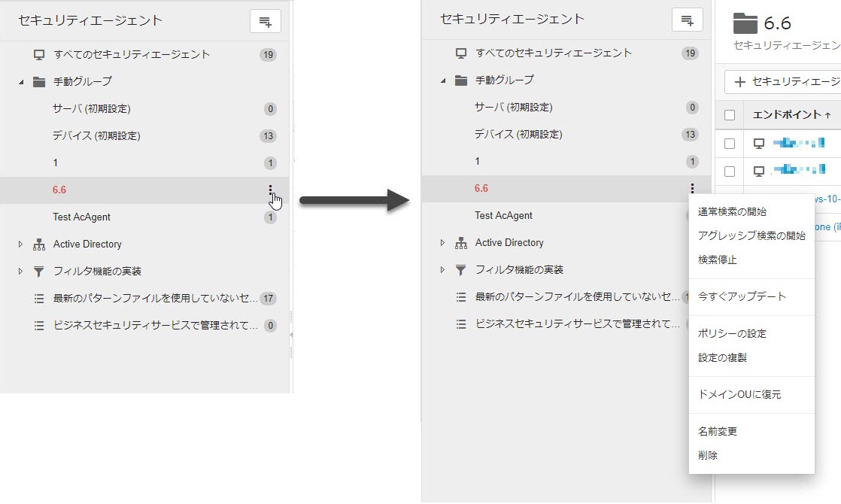
Task: Click the add group icon in the right panel header
Action: [687, 20]
